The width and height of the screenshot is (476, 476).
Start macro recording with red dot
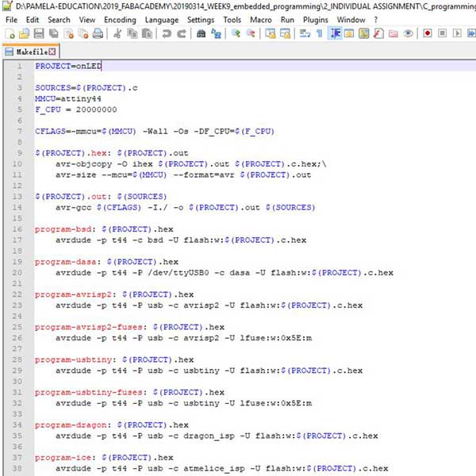point(428,33)
